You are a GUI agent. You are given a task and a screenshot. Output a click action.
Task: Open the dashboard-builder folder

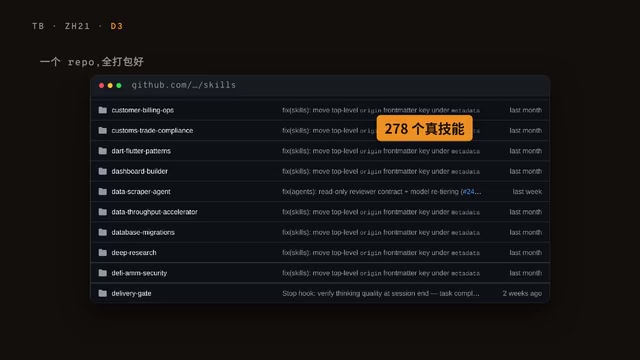coord(140,171)
